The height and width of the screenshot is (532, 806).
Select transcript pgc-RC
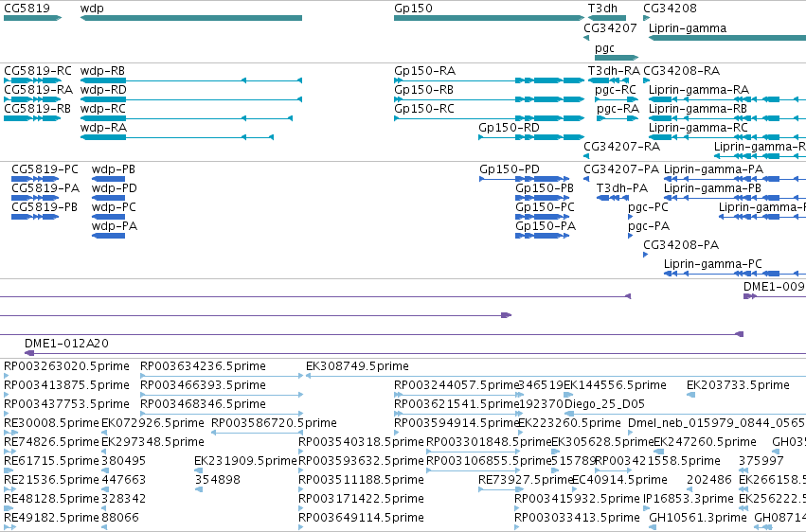pyautogui.click(x=617, y=99)
